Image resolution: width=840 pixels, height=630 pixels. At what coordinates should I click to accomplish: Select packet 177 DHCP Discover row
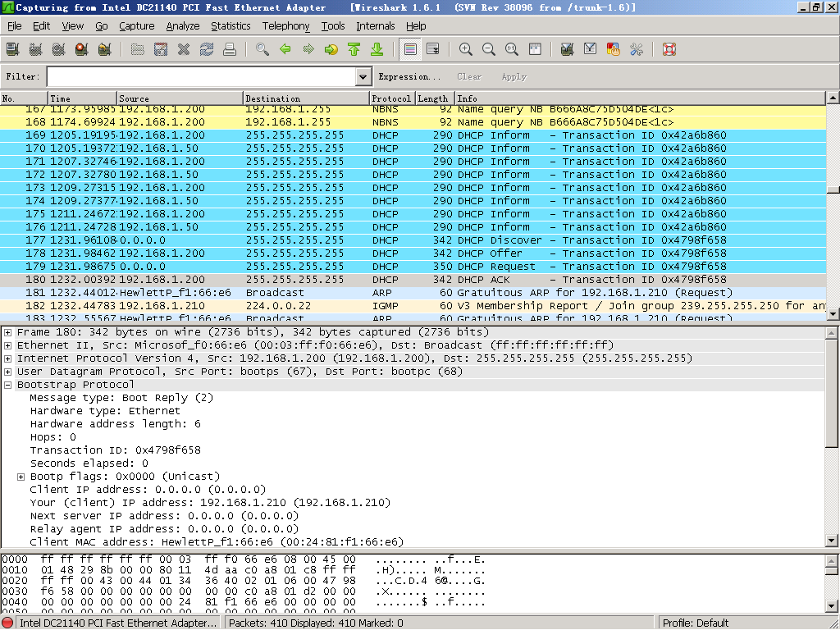click(x=413, y=240)
